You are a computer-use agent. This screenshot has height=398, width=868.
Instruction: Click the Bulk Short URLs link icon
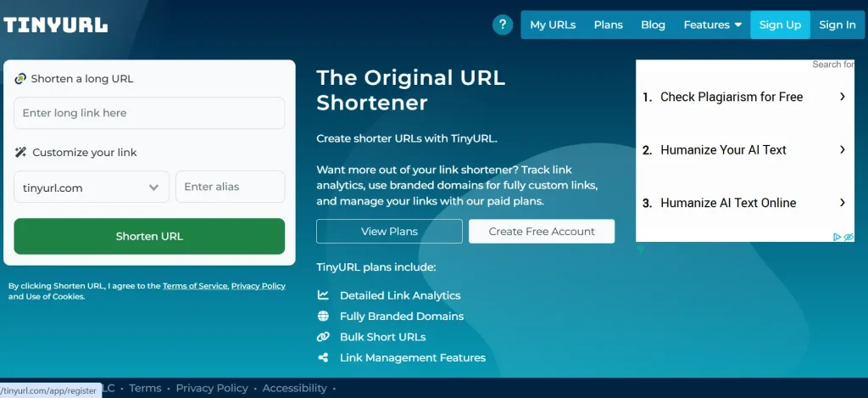[x=323, y=337]
